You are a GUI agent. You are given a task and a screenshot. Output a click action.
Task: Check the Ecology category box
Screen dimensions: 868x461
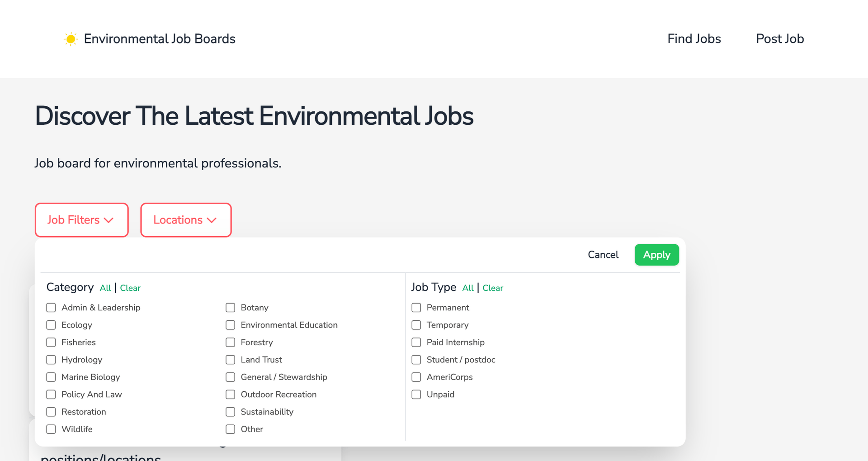coord(51,325)
